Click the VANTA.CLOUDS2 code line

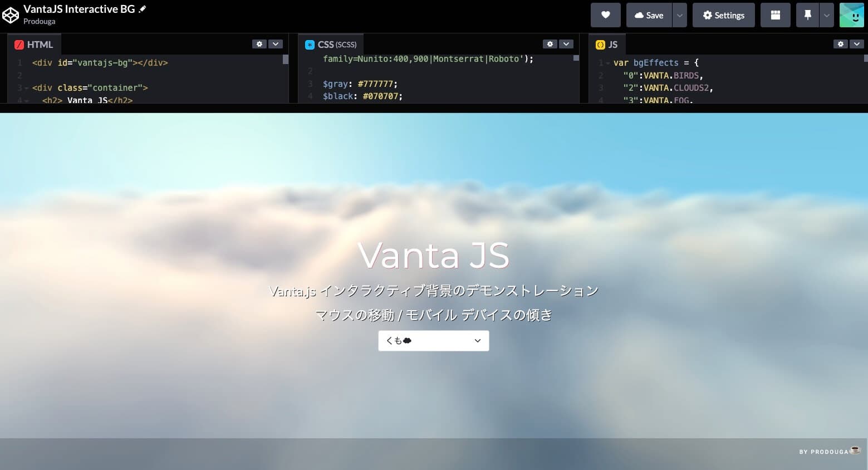(x=668, y=88)
